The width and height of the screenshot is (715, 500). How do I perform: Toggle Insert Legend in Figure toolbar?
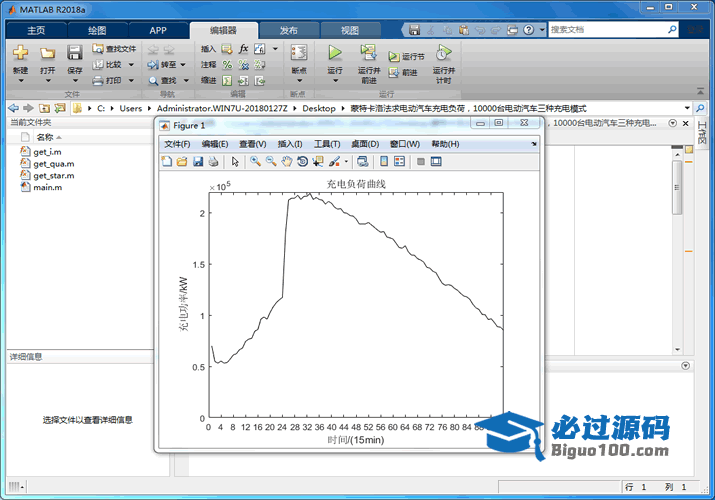point(399,161)
